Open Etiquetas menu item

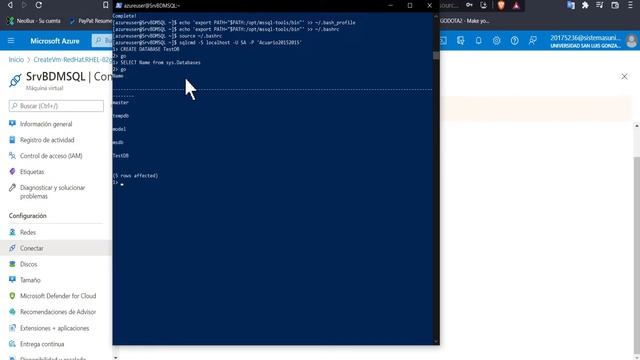(x=32, y=172)
